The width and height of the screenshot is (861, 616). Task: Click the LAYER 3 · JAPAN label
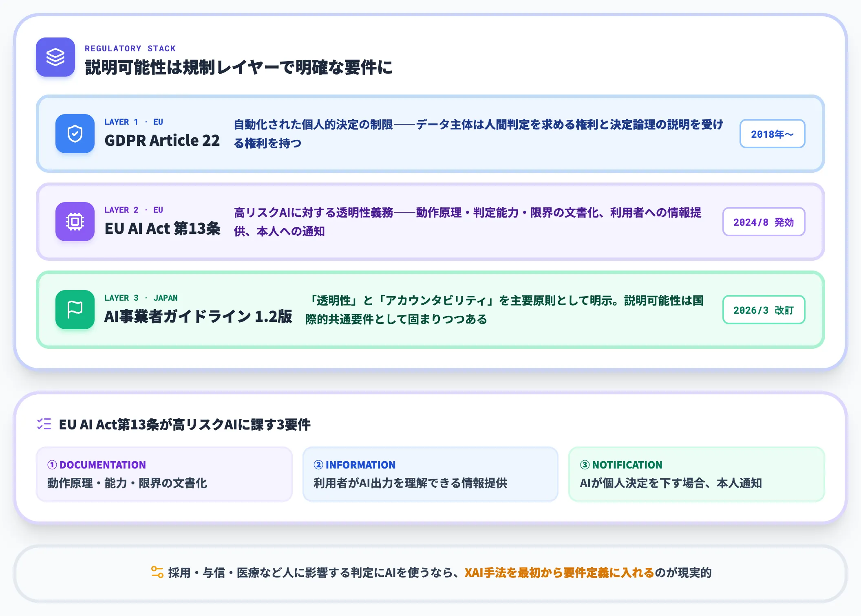click(141, 298)
